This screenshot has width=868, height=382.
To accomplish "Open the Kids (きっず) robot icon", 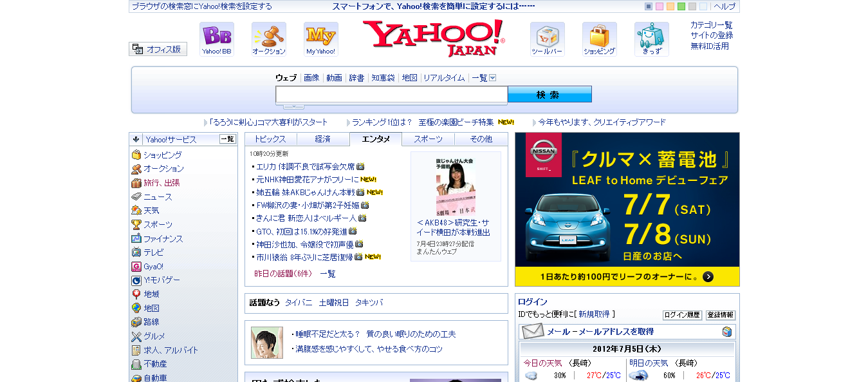I will pyautogui.click(x=651, y=39).
